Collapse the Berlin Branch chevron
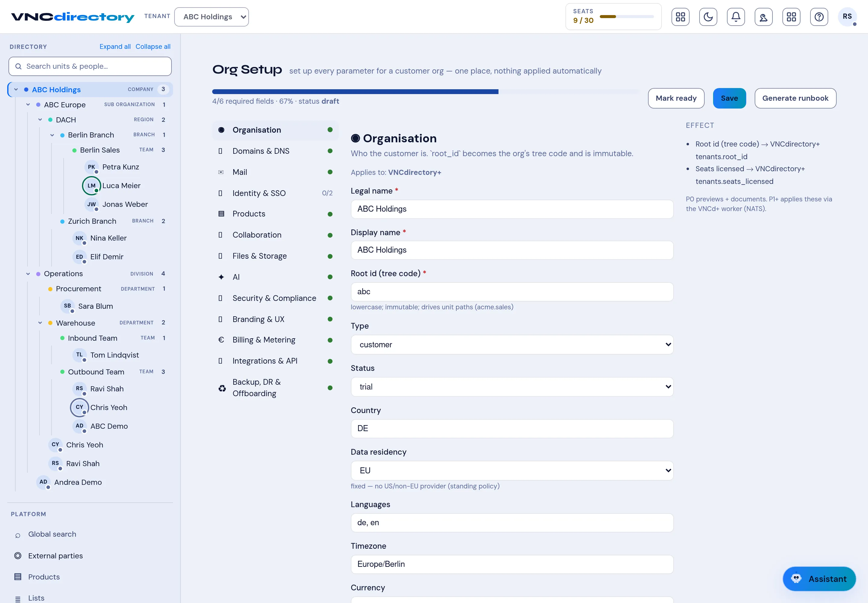 52,135
